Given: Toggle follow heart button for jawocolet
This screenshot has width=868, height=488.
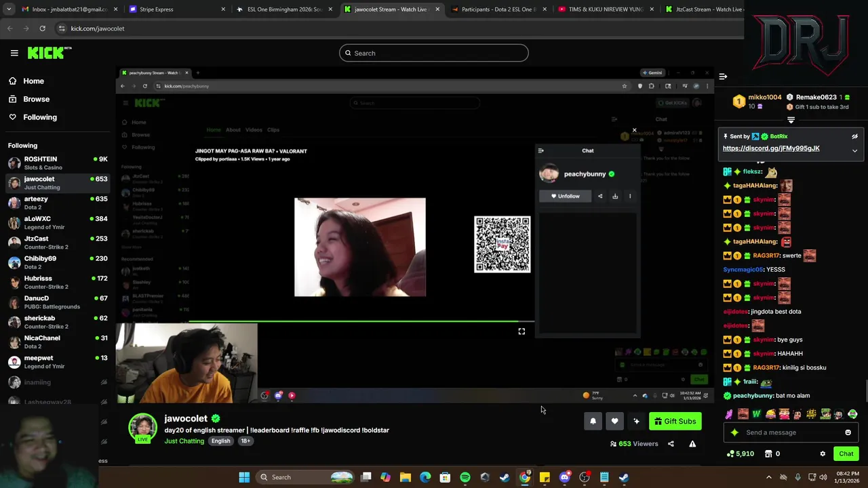Looking at the screenshot, I should (614, 422).
